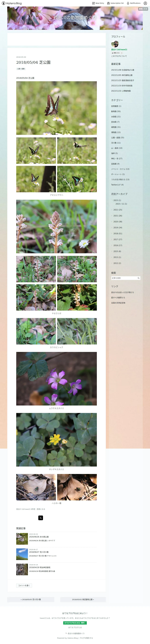Click the 公園・庭園 tag under post title

pos(21,69)
